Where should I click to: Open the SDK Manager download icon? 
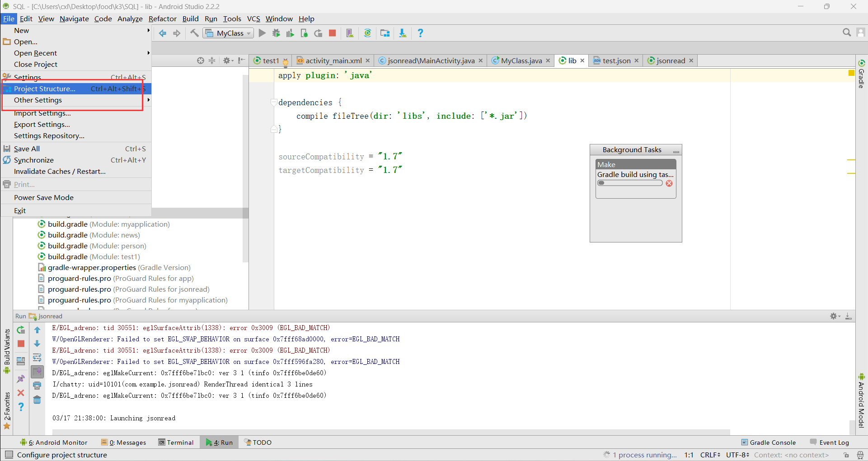tap(403, 33)
